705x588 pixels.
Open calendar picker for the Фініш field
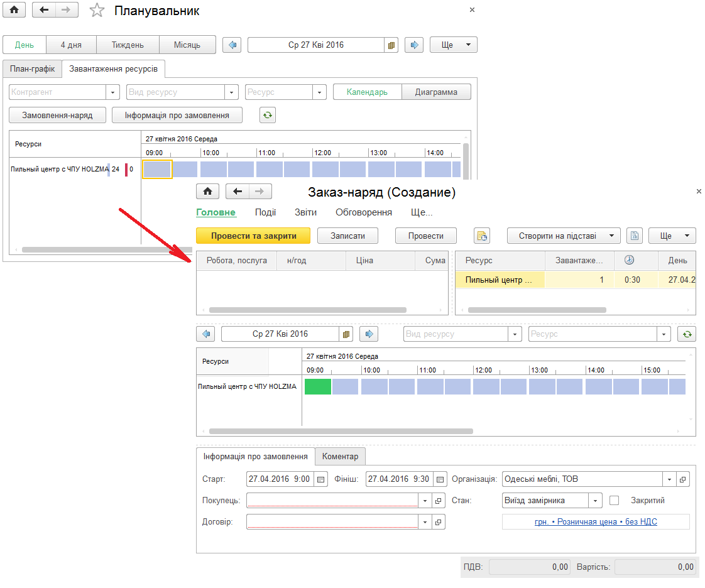(440, 479)
